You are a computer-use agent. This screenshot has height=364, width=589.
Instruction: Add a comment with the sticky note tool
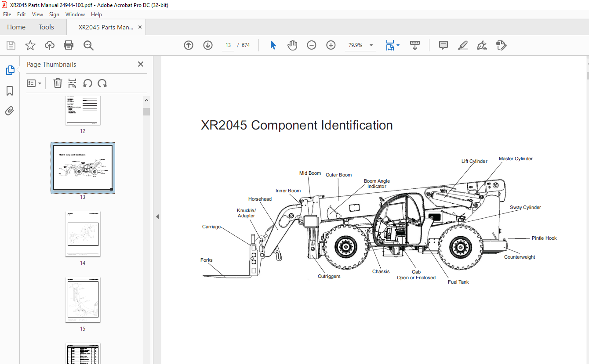tap(444, 45)
